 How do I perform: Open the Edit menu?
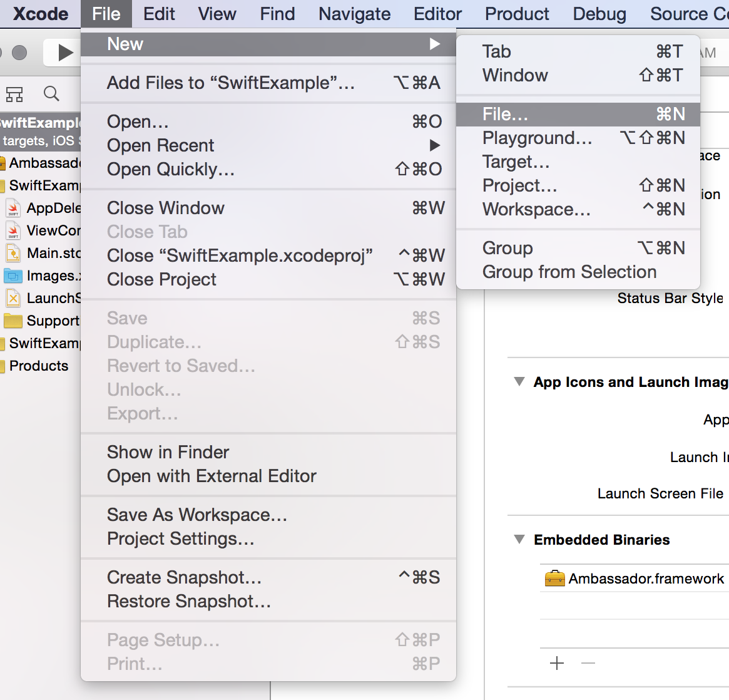tap(159, 14)
